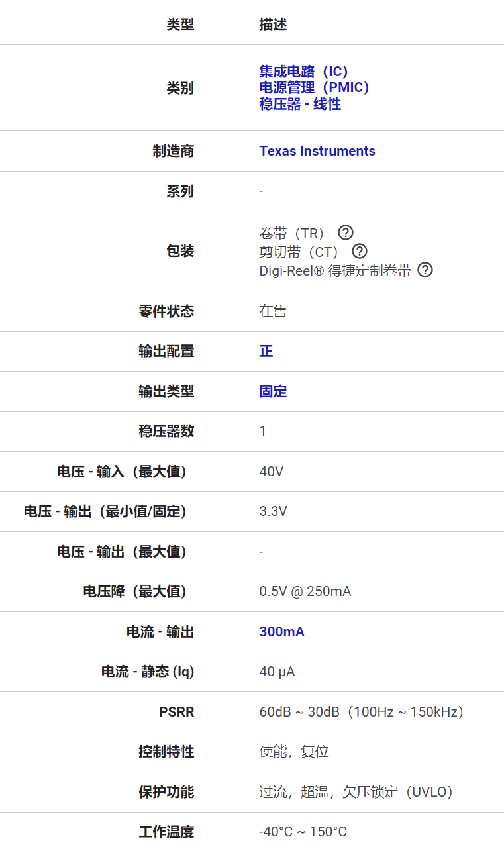The width and height of the screenshot is (504, 853).
Task: Click the question mark next to 剪切带（CT）
Action: [x=359, y=252]
